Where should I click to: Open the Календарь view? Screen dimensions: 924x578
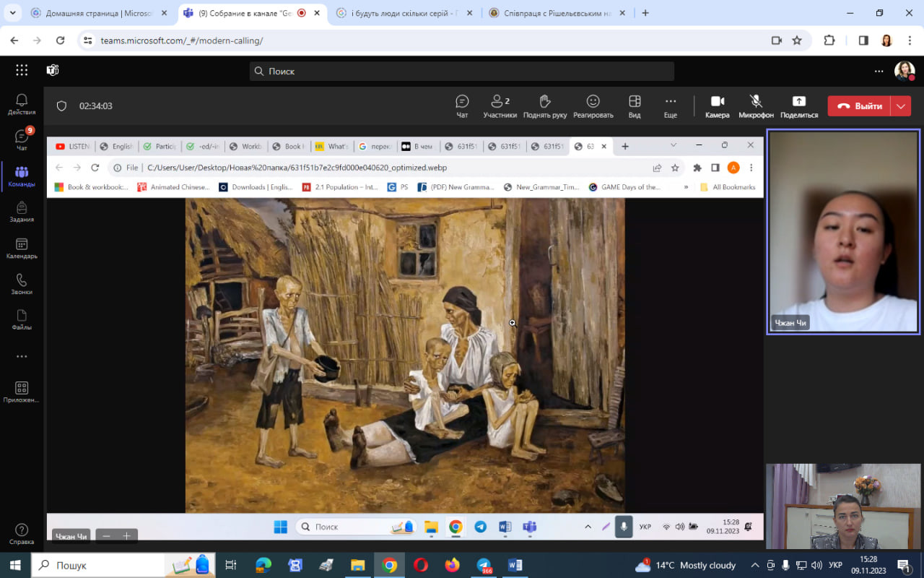(22, 249)
